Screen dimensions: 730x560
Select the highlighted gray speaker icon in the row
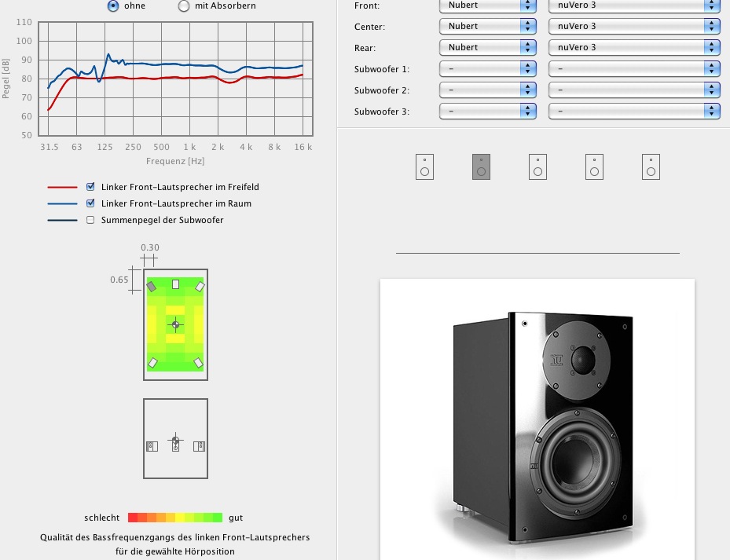pos(481,167)
